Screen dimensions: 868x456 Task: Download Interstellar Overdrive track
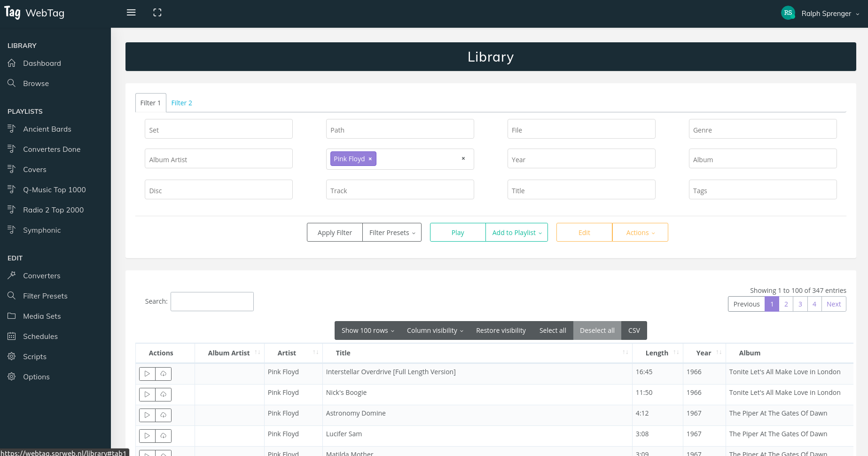(x=164, y=374)
